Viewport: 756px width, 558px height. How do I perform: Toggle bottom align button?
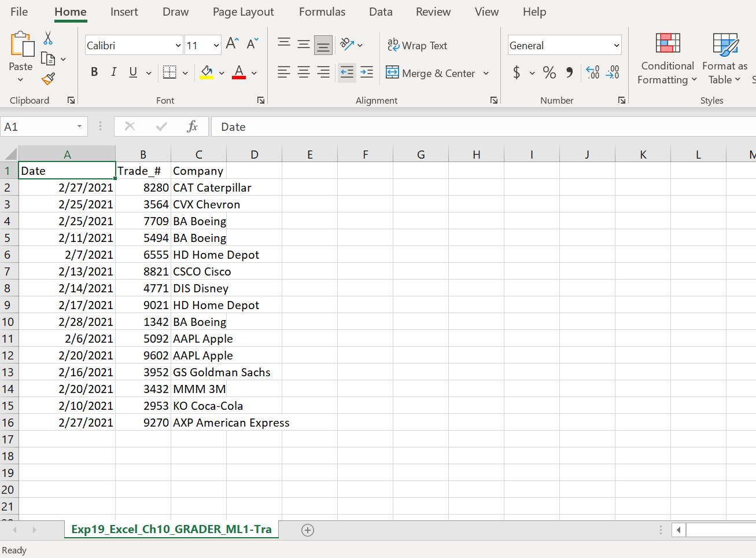pyautogui.click(x=323, y=45)
